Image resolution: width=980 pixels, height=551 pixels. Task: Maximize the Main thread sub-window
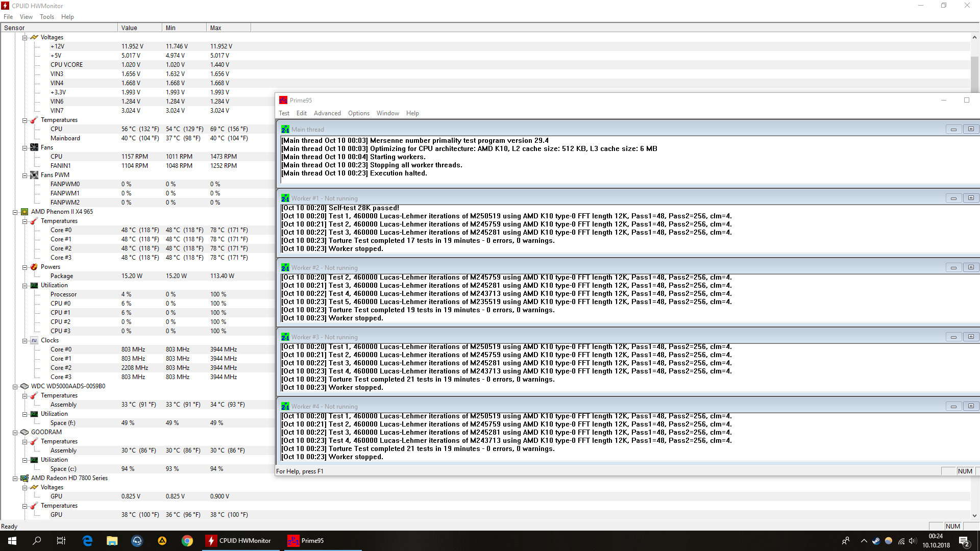(971, 130)
